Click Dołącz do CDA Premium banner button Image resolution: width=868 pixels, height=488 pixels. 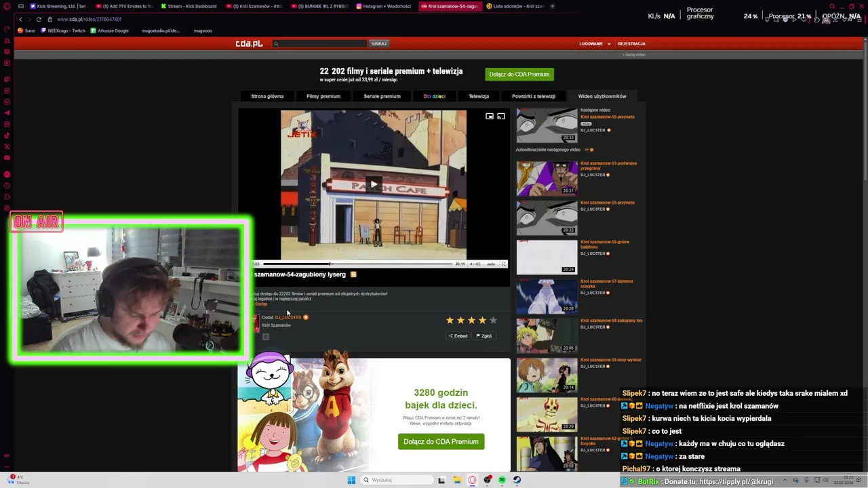point(441,441)
